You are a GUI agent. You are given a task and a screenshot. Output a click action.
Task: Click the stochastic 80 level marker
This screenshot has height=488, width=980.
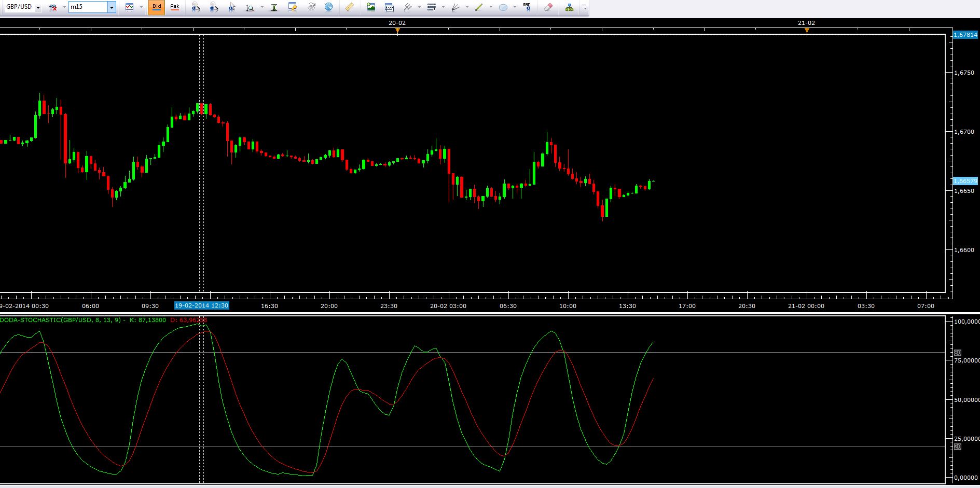958,353
